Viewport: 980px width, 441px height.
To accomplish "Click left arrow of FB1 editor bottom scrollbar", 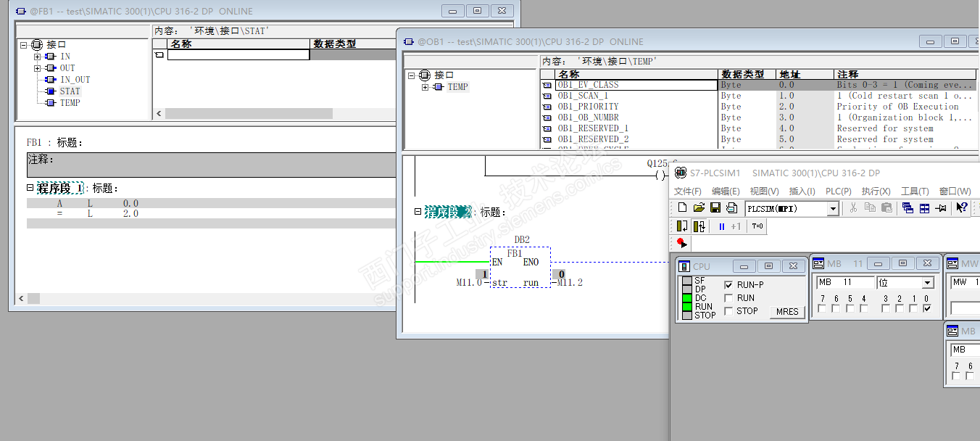I will pyautogui.click(x=22, y=298).
